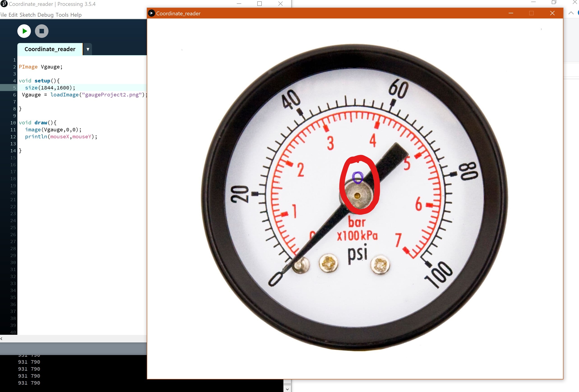Click the green Run sketch button
The width and height of the screenshot is (579, 392).
24,31
